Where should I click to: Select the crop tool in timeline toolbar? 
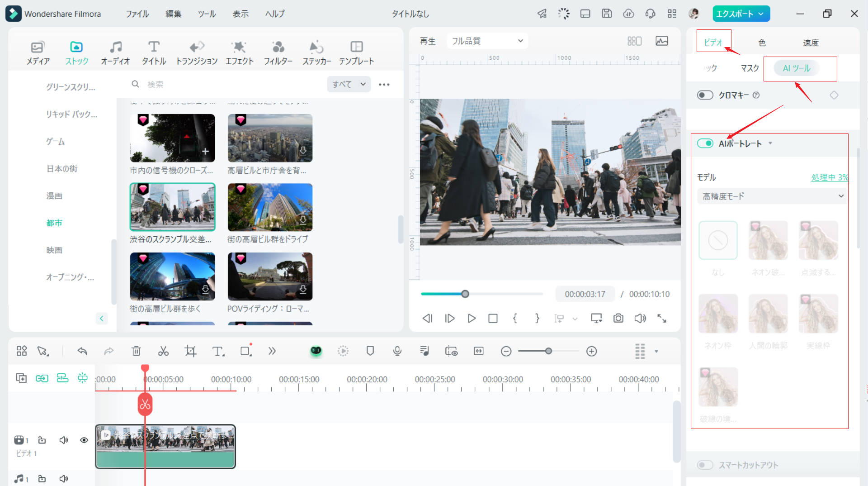coord(190,351)
